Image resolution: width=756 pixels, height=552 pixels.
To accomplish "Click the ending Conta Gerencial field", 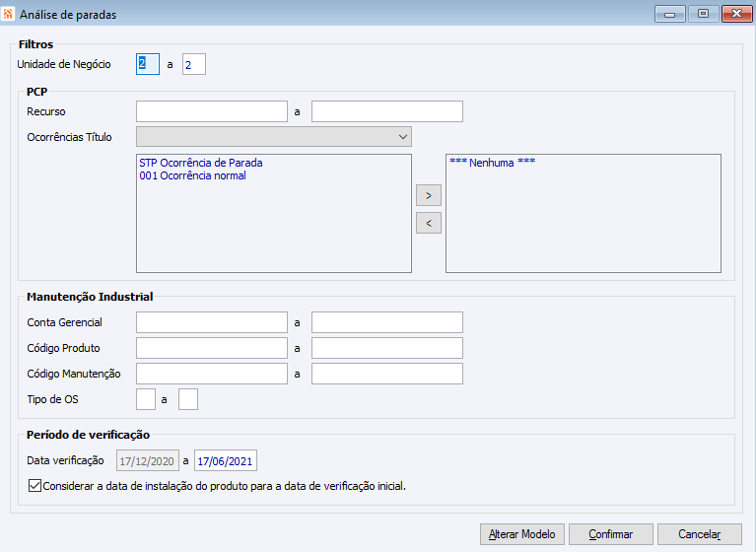I will pyautogui.click(x=387, y=322).
